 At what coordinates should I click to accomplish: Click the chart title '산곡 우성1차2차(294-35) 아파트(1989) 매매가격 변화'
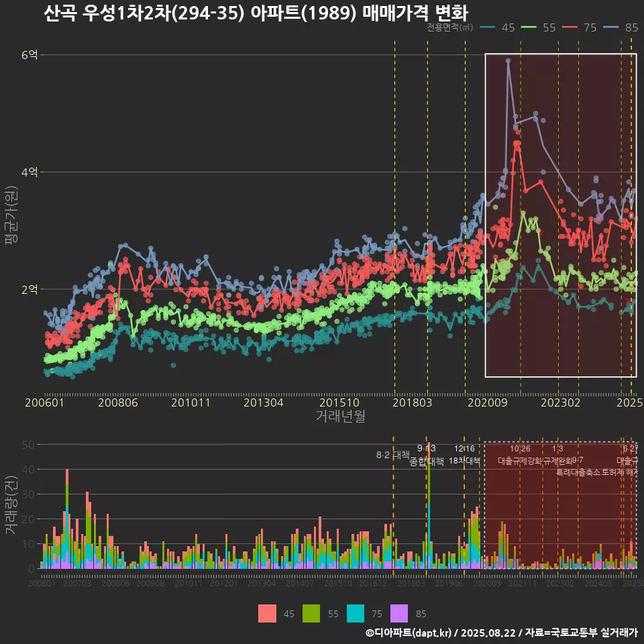(256, 13)
